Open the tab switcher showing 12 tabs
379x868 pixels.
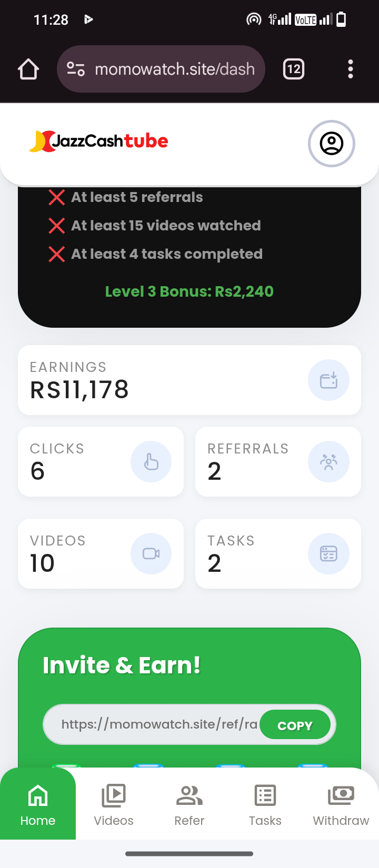pyautogui.click(x=294, y=69)
